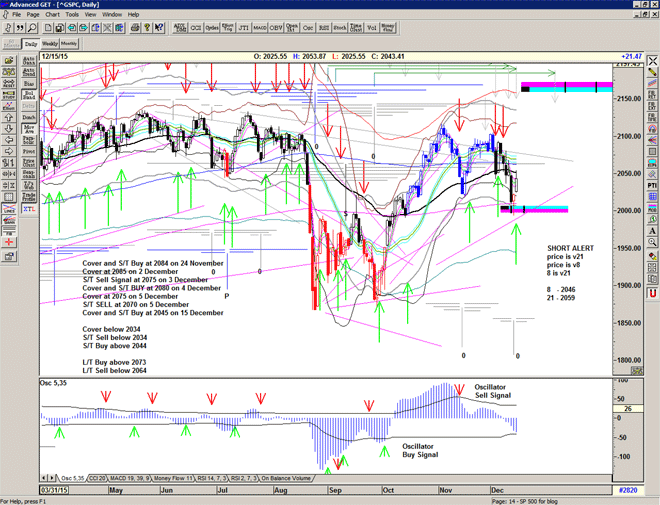Click the Auto Gann button

[27, 61]
